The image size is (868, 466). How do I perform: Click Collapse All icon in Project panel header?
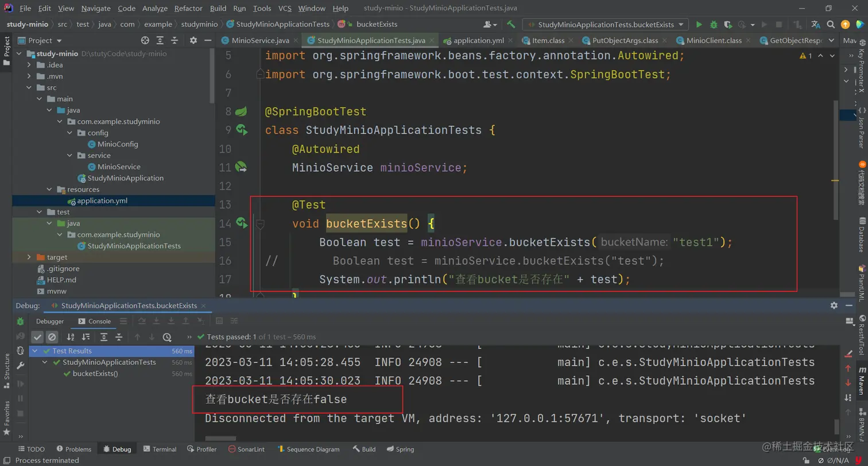point(175,40)
